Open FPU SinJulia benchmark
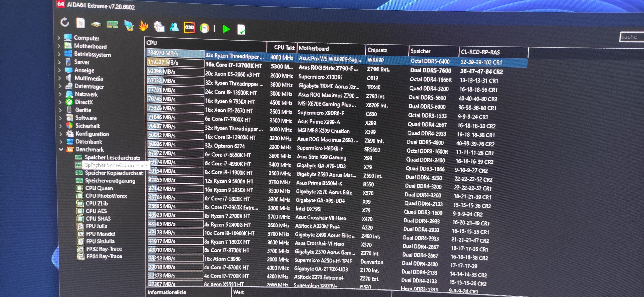This screenshot has width=644, height=297. point(100,241)
